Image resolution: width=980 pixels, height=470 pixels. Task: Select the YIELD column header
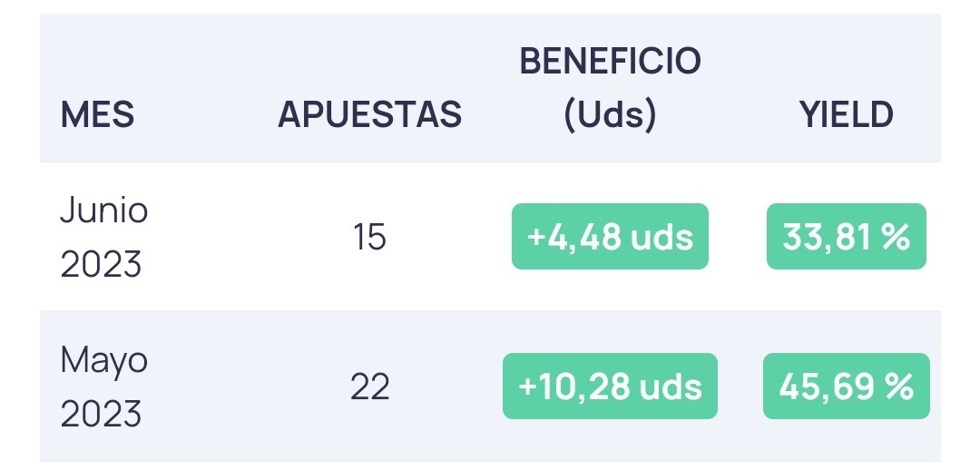pos(847,115)
